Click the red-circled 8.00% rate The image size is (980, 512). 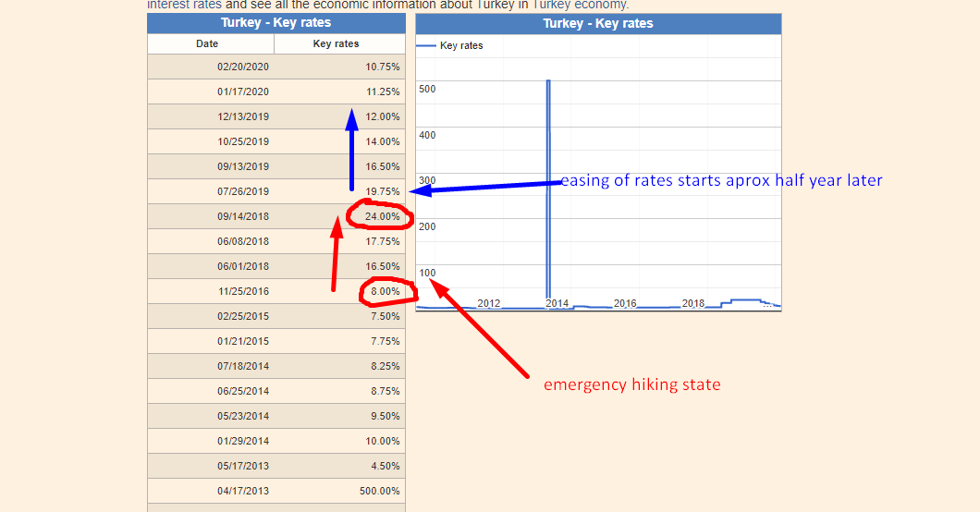(x=385, y=291)
